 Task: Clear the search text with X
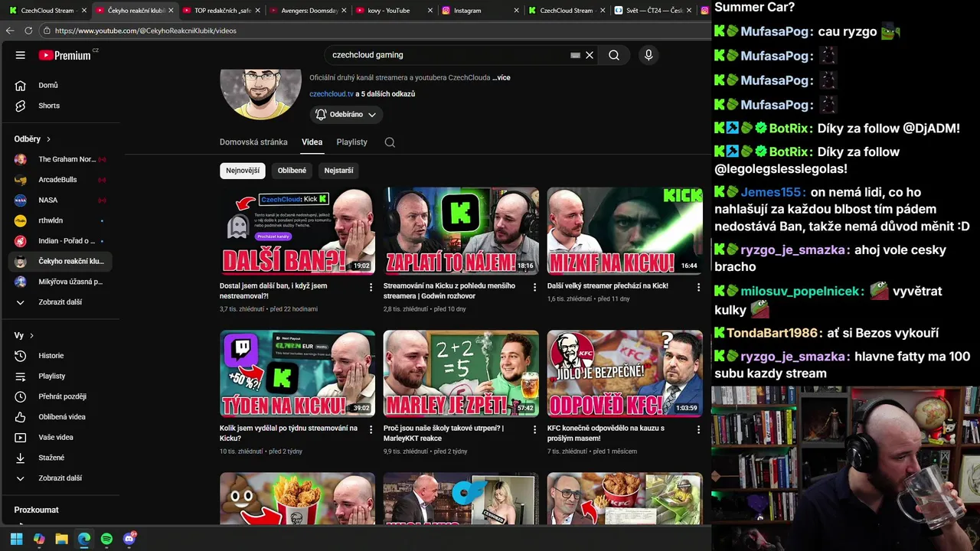(590, 55)
